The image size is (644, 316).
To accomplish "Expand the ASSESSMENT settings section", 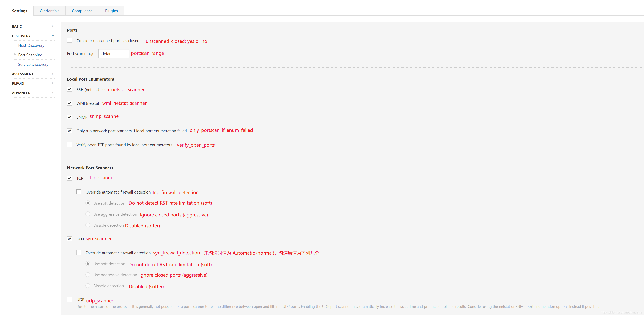I will point(33,74).
